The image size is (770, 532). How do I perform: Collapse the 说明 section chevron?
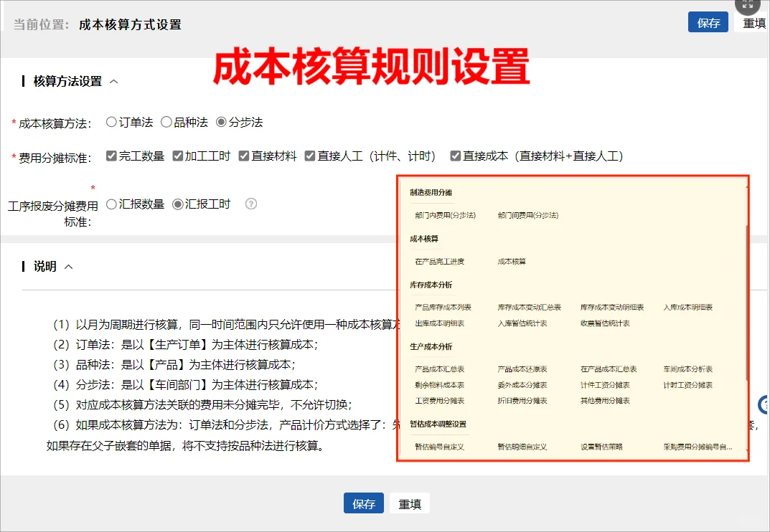69,267
